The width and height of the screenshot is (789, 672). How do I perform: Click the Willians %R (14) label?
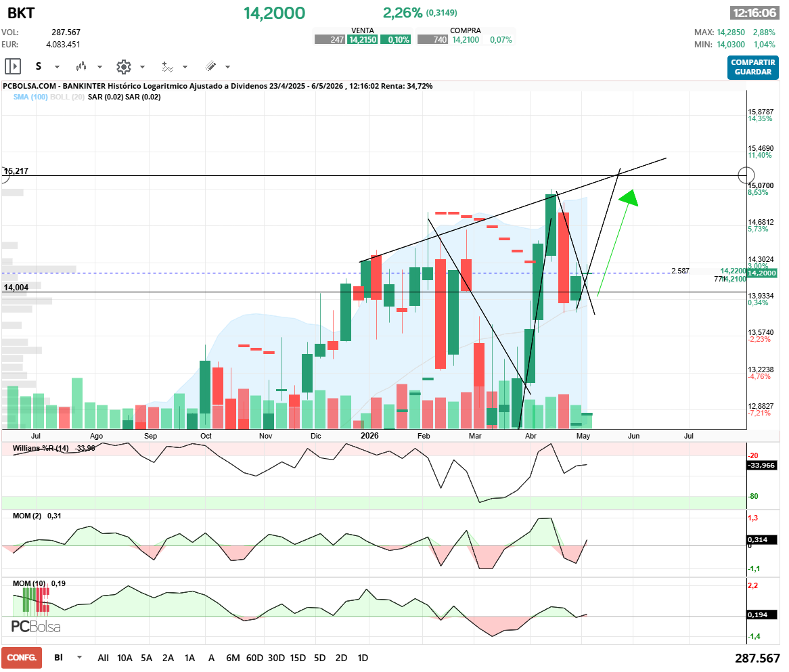(41, 448)
